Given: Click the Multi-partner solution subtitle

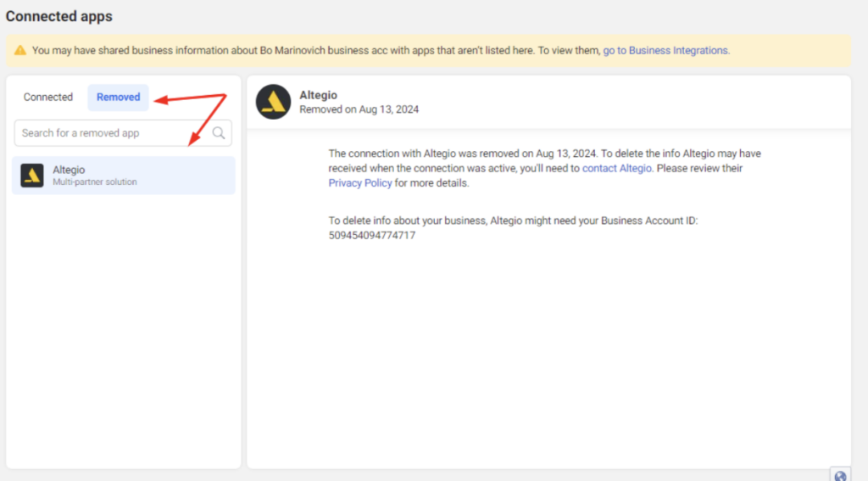Looking at the screenshot, I should pos(94,182).
